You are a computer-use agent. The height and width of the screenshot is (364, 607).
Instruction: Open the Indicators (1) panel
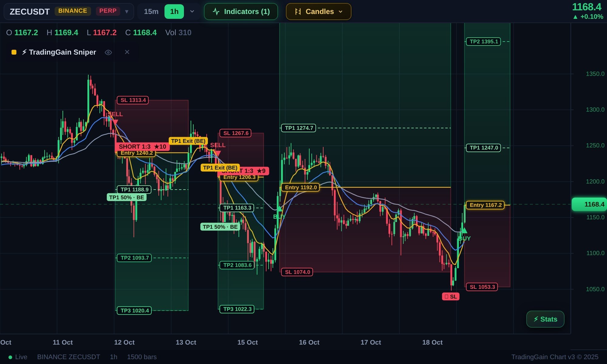click(241, 12)
